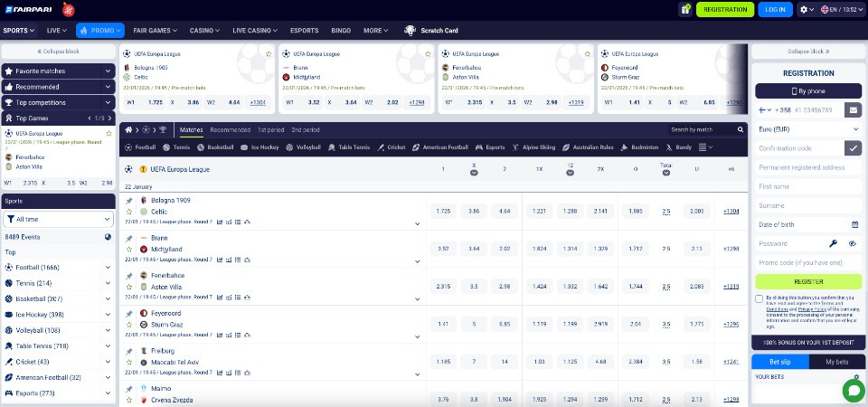Star the Brann vs Midtjylland top card
The image size is (868, 407).
pos(428,54)
